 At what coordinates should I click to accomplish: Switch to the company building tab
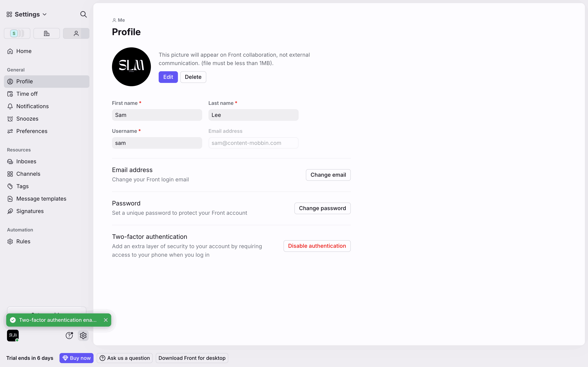click(x=47, y=33)
